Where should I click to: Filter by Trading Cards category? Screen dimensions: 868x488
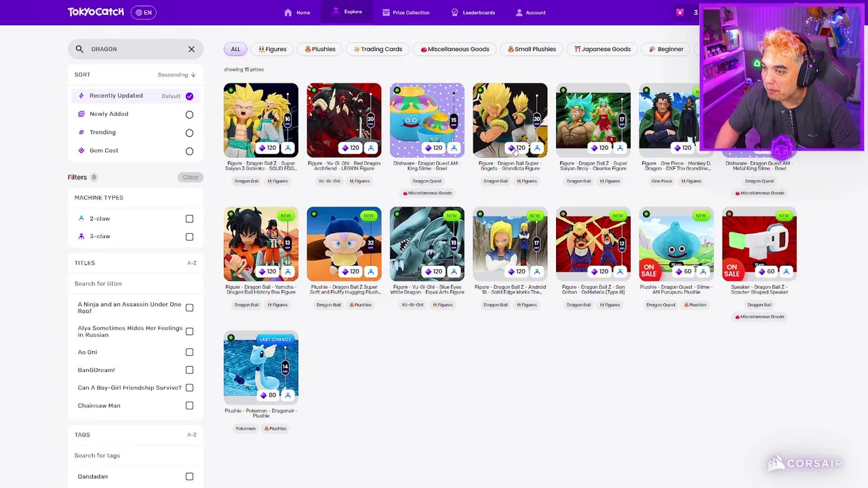pyautogui.click(x=378, y=49)
